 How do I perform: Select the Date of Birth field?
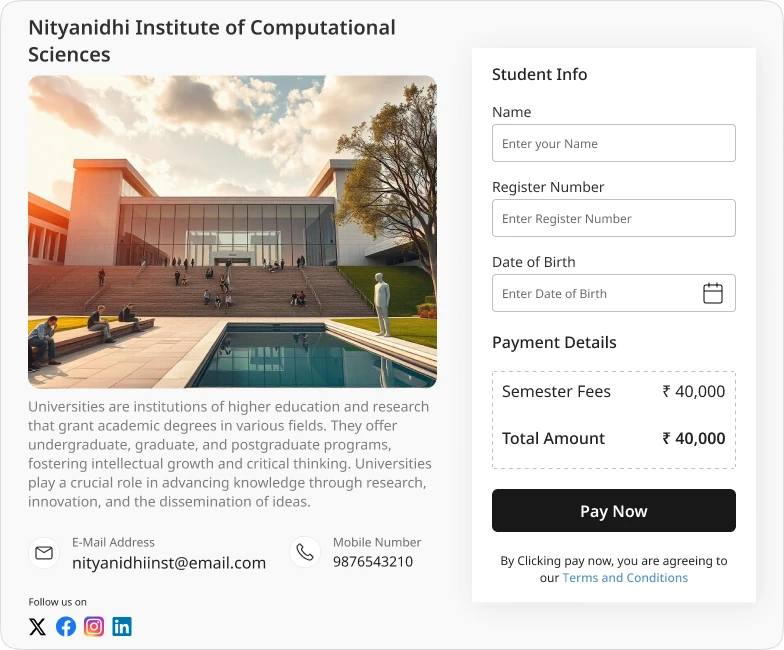click(614, 293)
